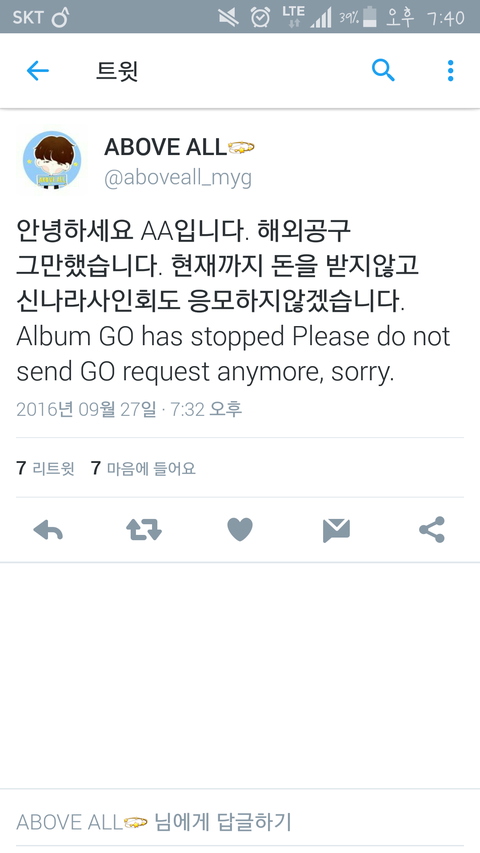Image resolution: width=480 pixels, height=853 pixels.
Task: Open the search magnifier icon
Action: (383, 71)
